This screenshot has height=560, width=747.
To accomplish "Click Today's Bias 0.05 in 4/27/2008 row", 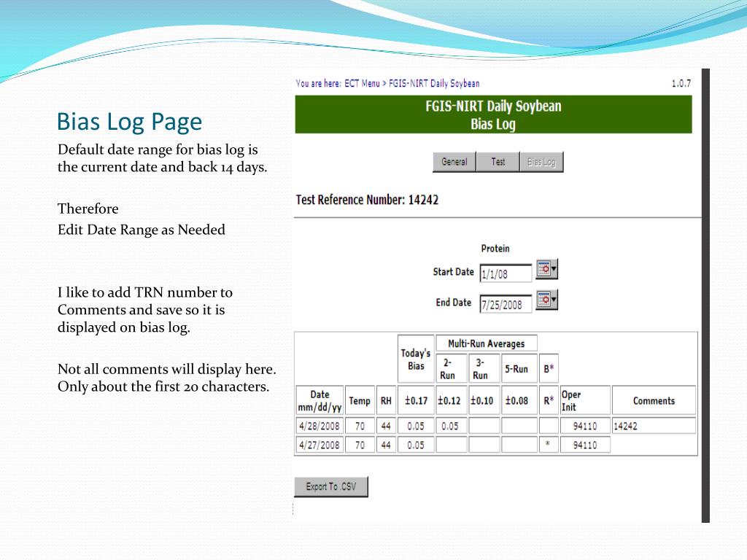I will 416,445.
